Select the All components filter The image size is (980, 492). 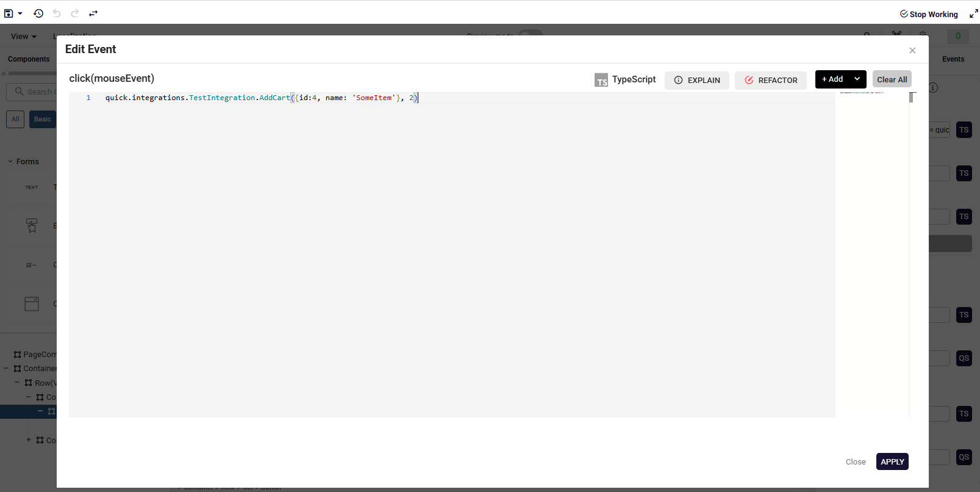point(15,120)
